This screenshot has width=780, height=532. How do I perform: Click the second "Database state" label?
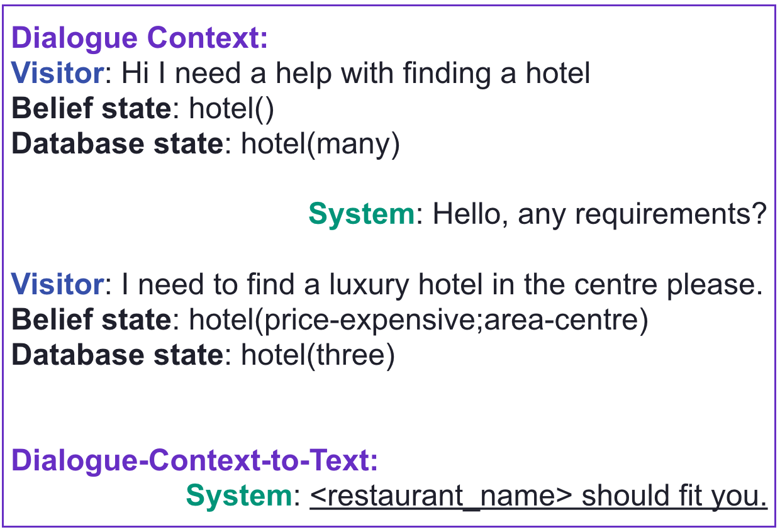pyautogui.click(x=117, y=356)
